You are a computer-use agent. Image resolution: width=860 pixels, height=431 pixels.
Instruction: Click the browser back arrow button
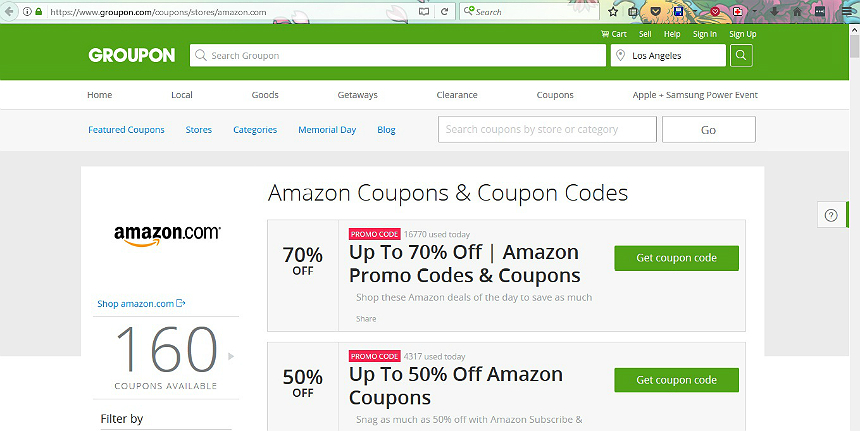[8, 11]
